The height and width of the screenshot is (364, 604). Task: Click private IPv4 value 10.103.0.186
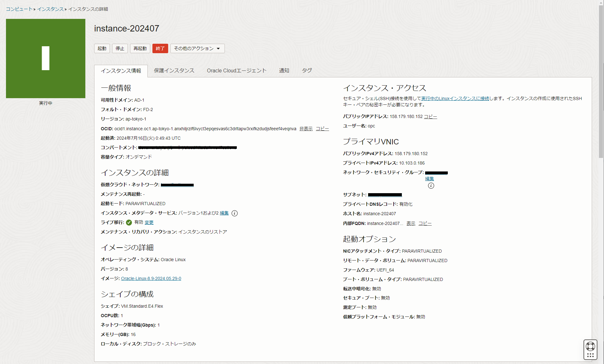(412, 163)
